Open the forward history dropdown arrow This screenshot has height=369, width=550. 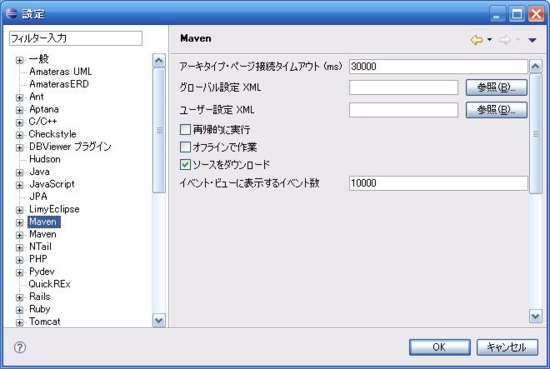point(517,40)
